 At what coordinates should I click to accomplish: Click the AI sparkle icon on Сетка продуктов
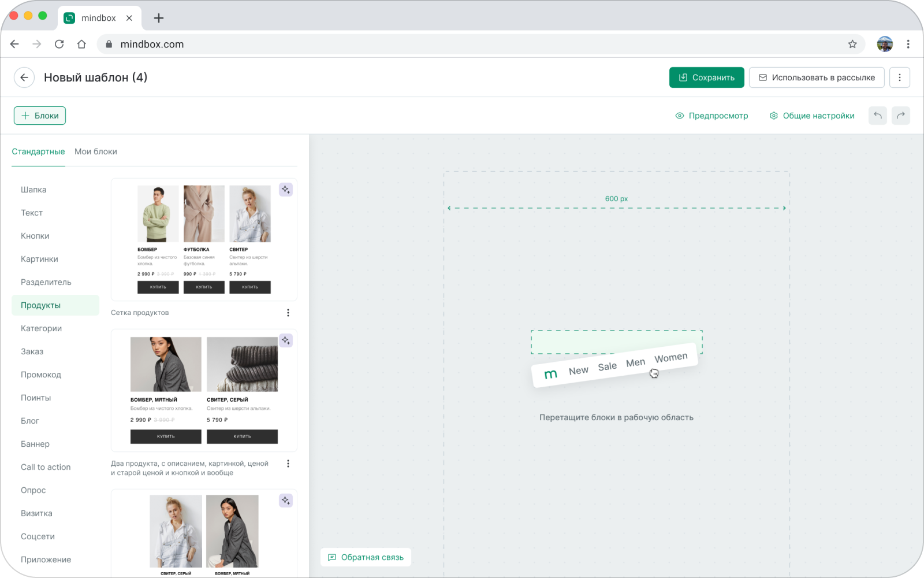point(286,190)
